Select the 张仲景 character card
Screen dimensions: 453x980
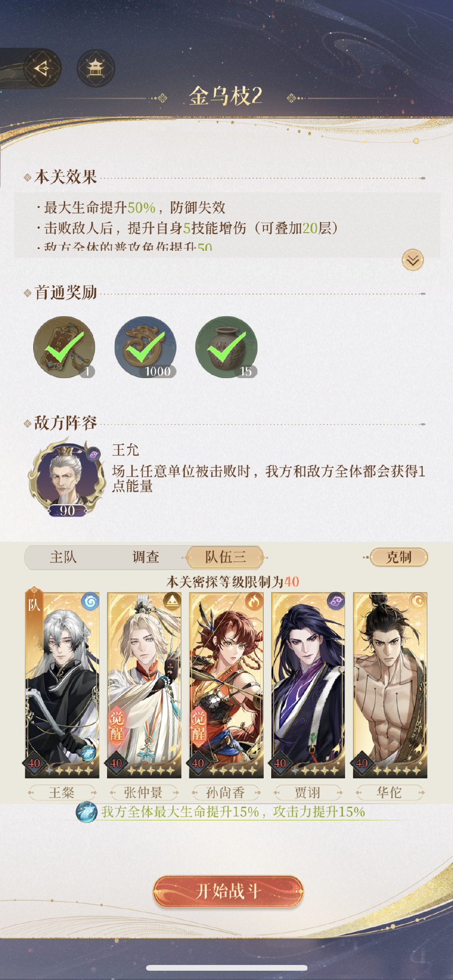[144, 685]
